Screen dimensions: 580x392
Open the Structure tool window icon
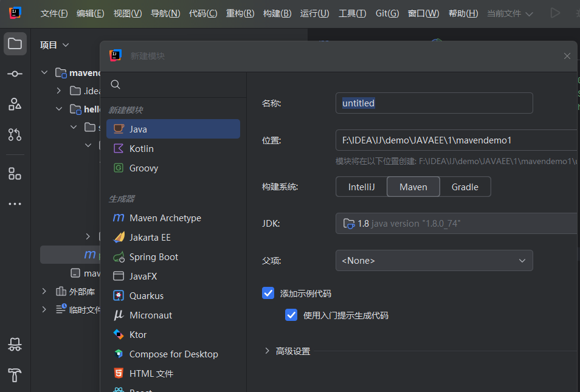point(15,104)
